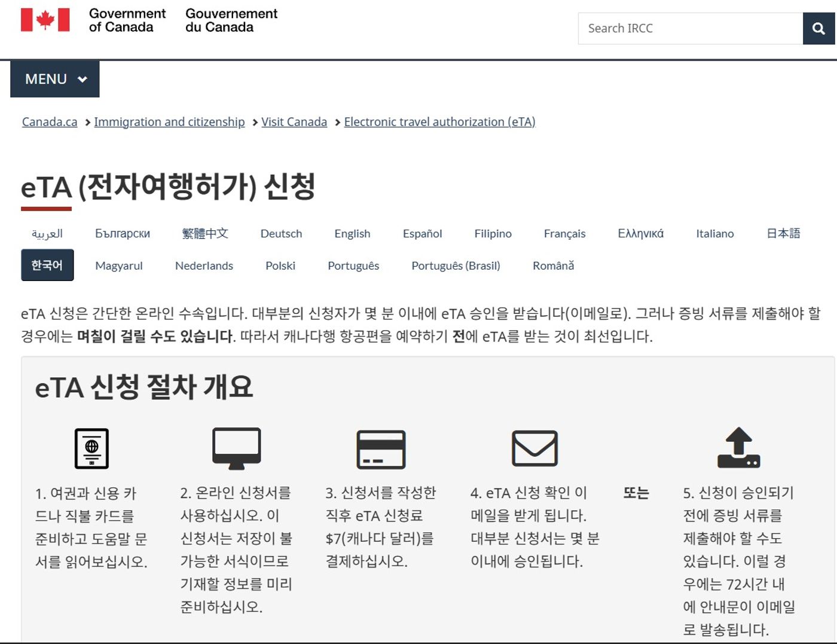
Task: Open Electronic travel authorization (eTA) breadcrumb
Action: pyautogui.click(x=439, y=122)
